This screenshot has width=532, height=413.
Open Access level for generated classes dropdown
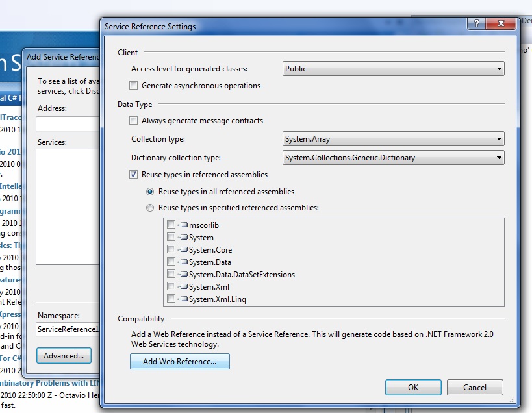pyautogui.click(x=394, y=69)
